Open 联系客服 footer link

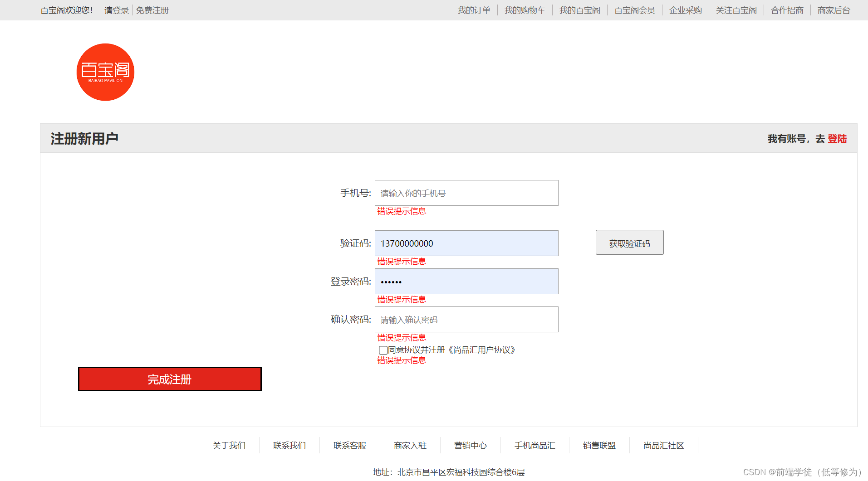(349, 446)
